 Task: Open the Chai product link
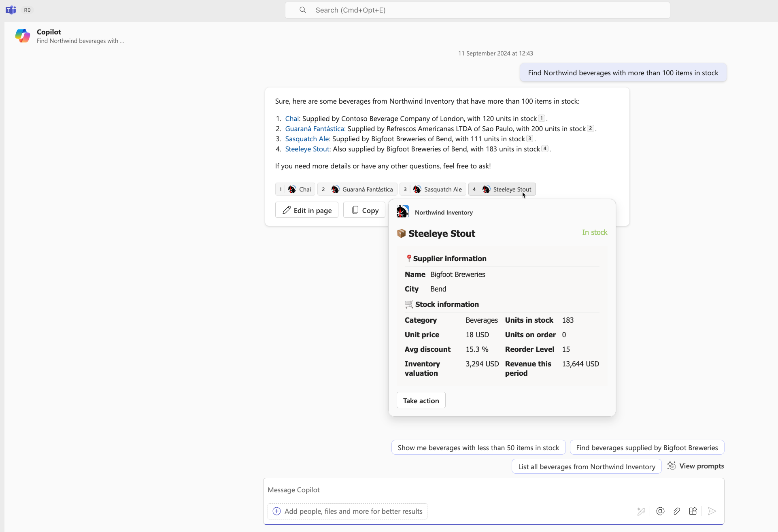pyautogui.click(x=292, y=119)
